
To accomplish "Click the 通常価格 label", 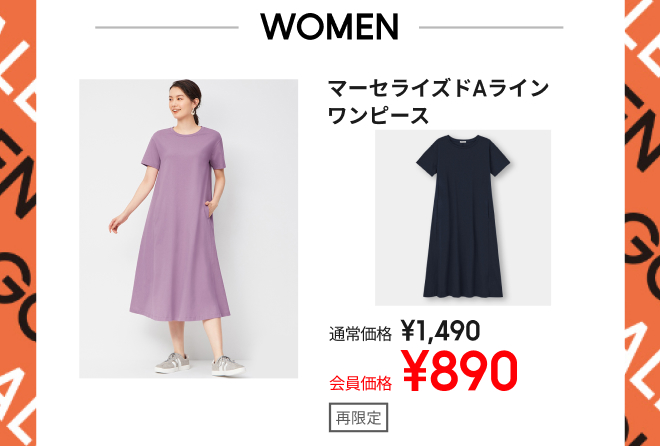I will (x=360, y=334).
